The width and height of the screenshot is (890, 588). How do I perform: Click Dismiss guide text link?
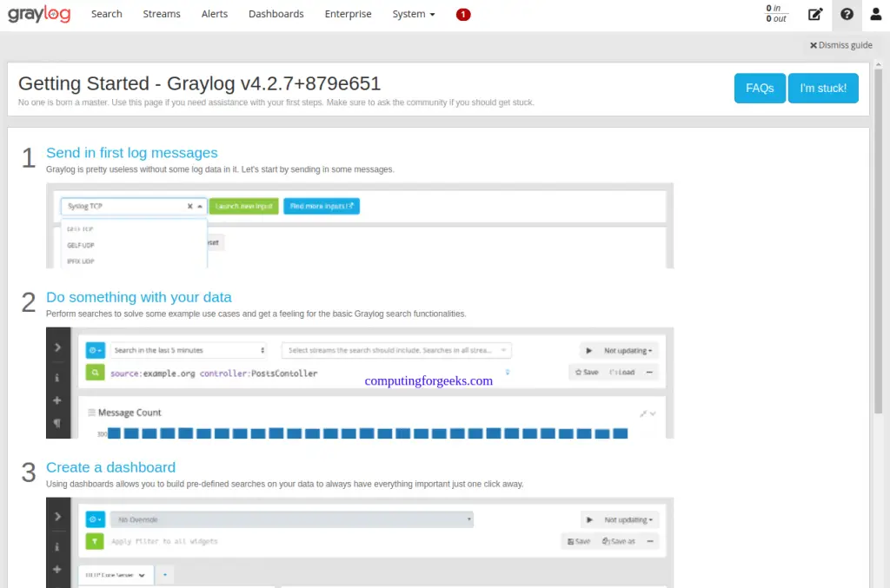845,45
